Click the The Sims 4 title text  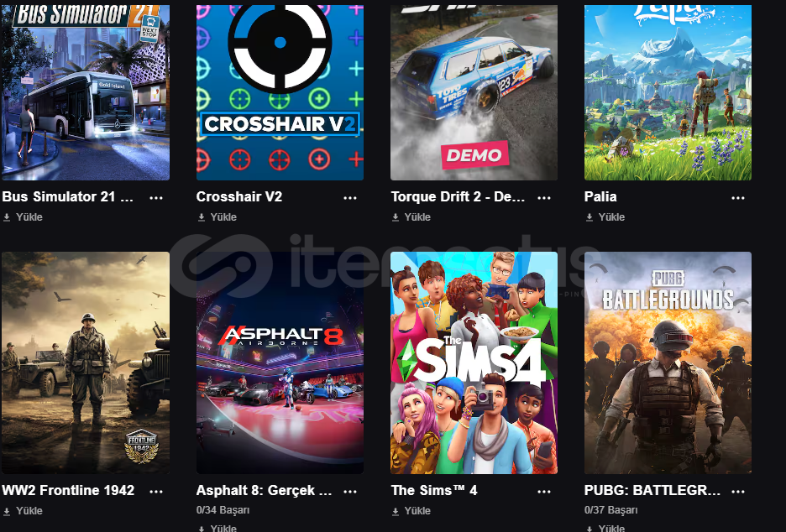pos(434,490)
